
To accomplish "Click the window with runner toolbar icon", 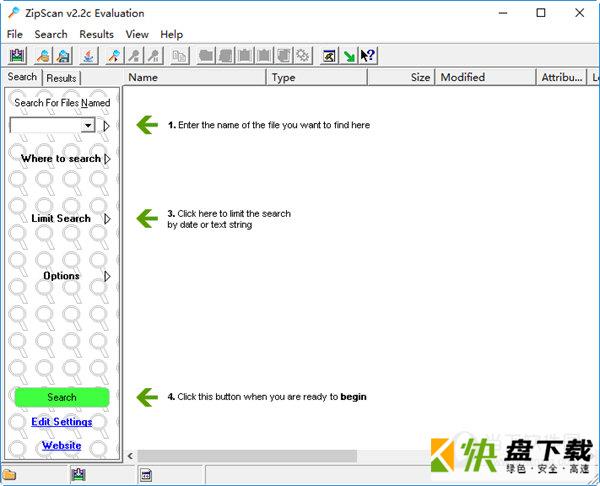I will pyautogui.click(x=329, y=56).
